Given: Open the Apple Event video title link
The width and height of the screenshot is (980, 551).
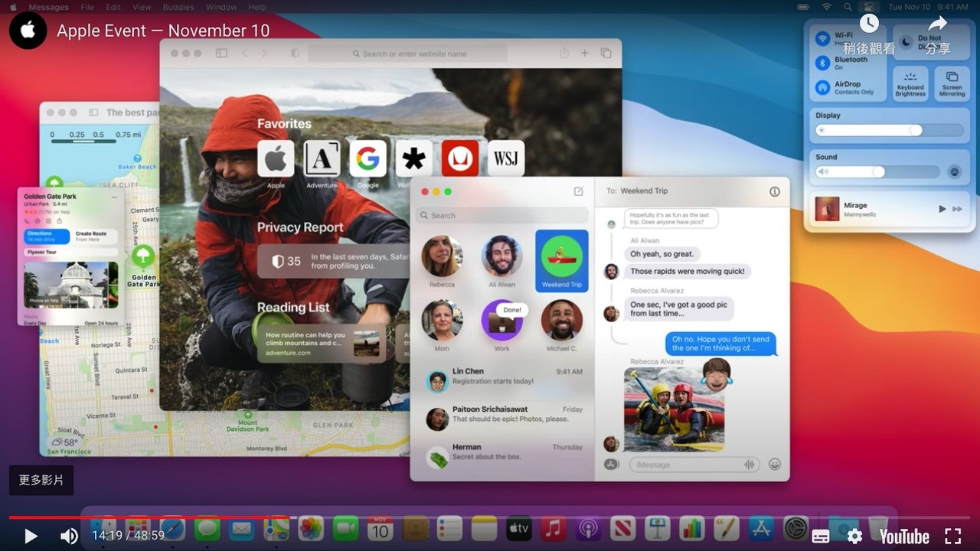Looking at the screenshot, I should pyautogui.click(x=163, y=31).
